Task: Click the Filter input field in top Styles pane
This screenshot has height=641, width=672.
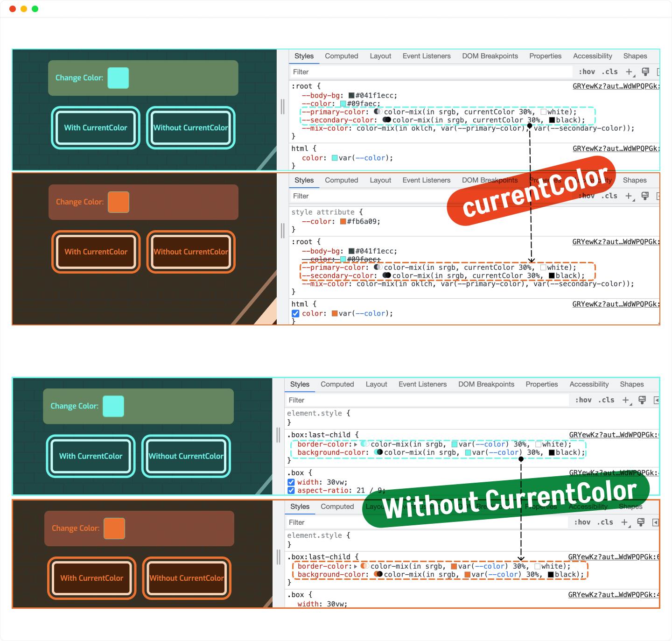Action: pyautogui.click(x=430, y=72)
